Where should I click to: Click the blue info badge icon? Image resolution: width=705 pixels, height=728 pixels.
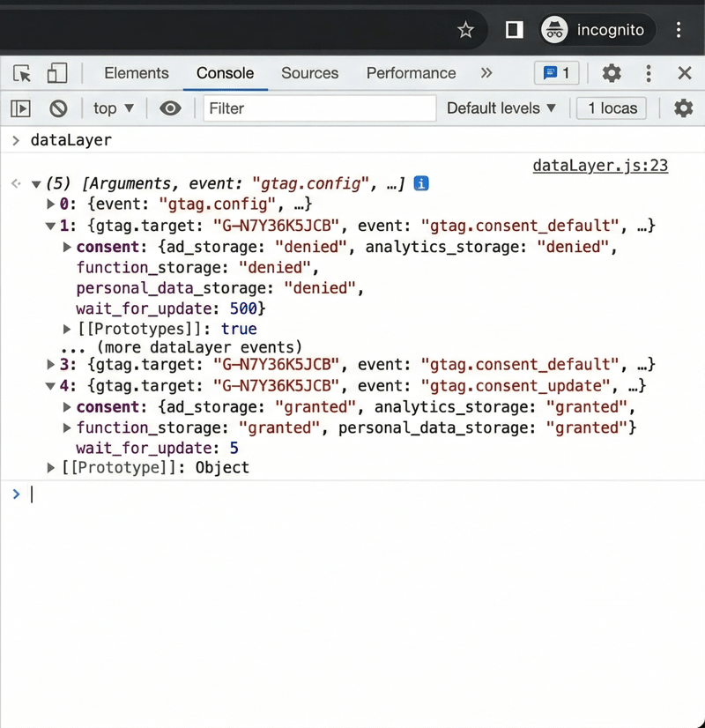click(x=421, y=183)
